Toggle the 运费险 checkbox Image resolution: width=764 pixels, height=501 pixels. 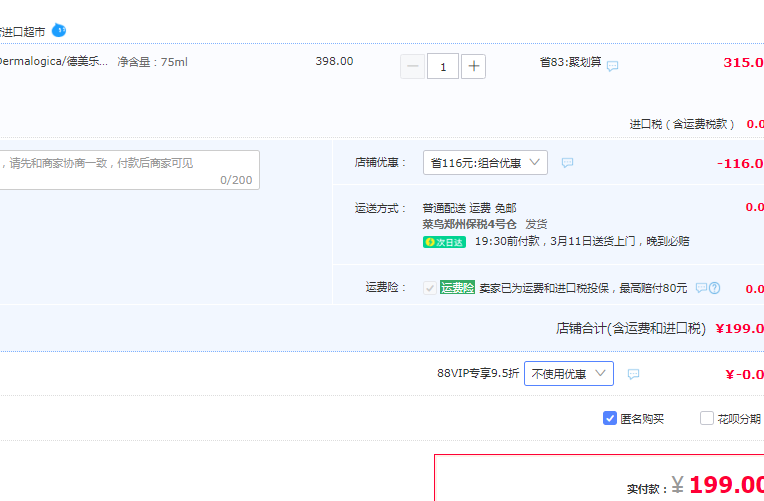click(430, 288)
